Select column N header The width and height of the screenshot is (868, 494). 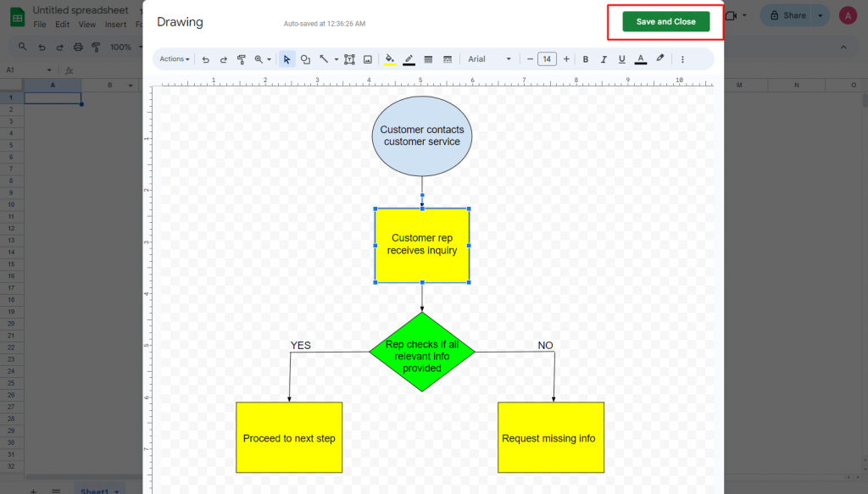pyautogui.click(x=797, y=86)
